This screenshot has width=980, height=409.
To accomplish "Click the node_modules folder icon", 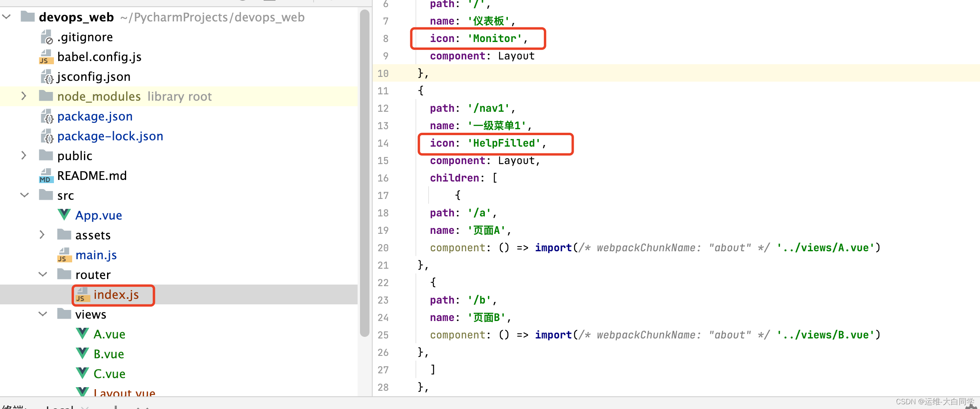I will click(x=46, y=96).
